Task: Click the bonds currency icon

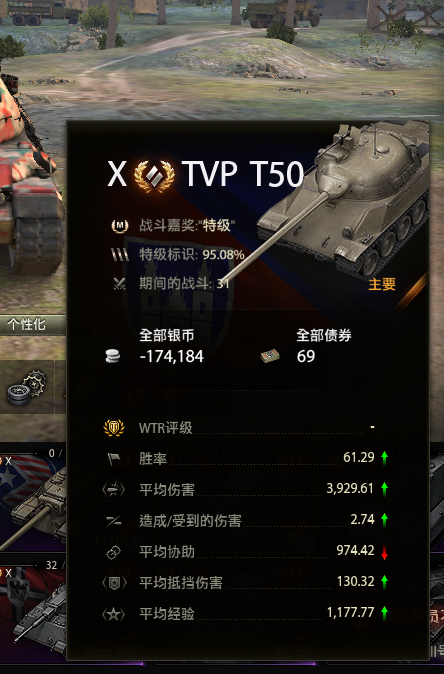Action: coord(270,356)
